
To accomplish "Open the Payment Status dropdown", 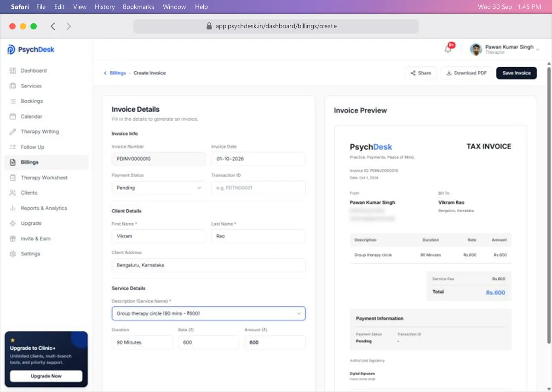I will (159, 188).
